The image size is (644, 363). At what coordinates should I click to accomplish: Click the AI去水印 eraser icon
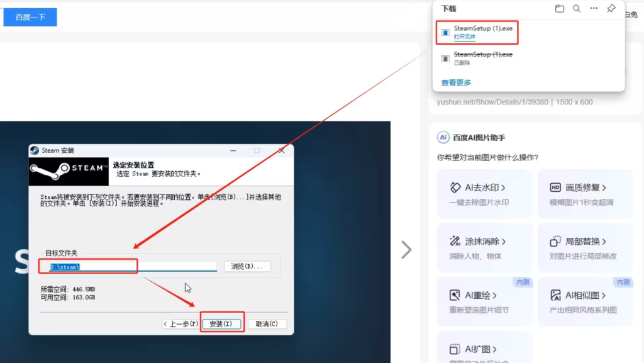pyautogui.click(x=455, y=187)
